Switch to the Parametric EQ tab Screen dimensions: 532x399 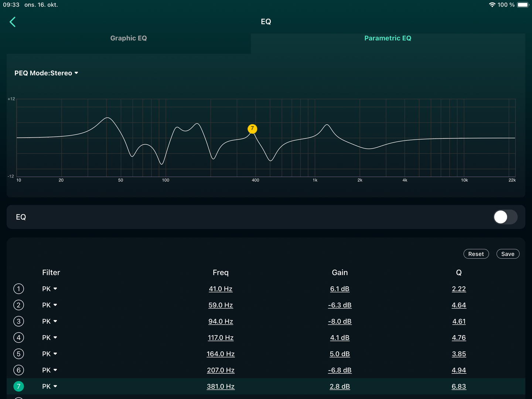coord(388,38)
